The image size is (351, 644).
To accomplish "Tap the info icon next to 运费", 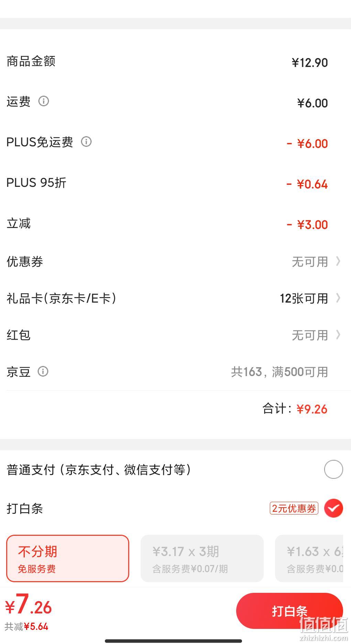I will tap(44, 101).
